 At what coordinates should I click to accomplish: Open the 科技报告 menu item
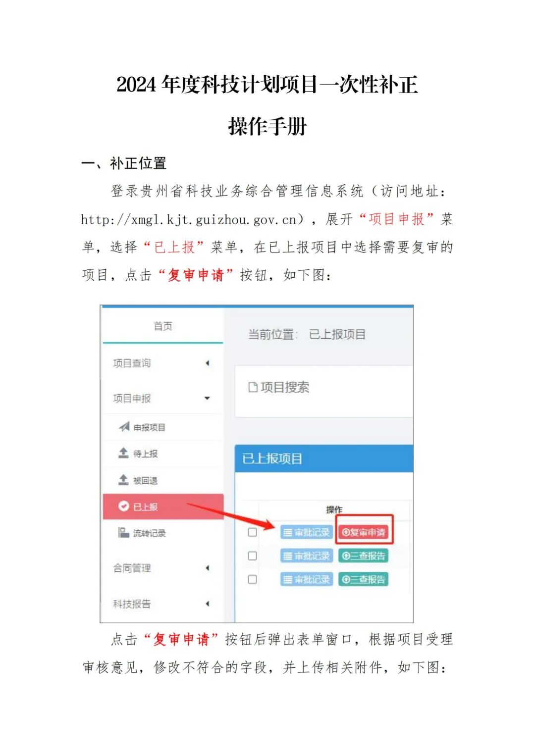click(x=132, y=604)
